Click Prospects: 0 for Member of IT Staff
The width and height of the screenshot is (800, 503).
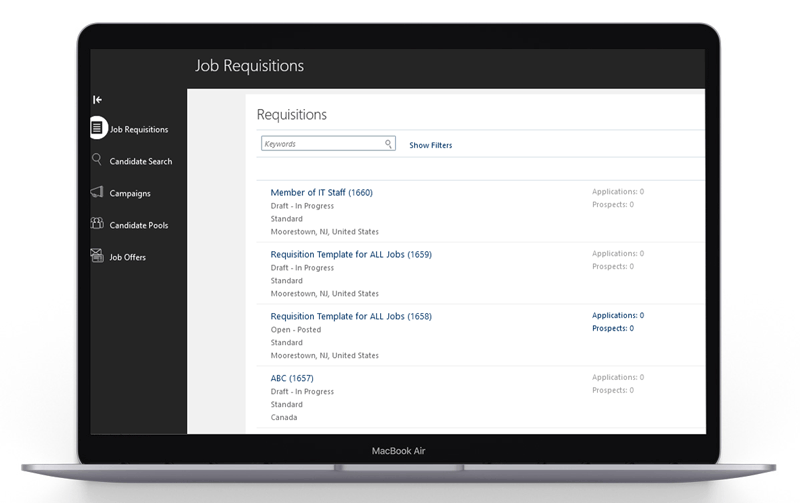[613, 205]
